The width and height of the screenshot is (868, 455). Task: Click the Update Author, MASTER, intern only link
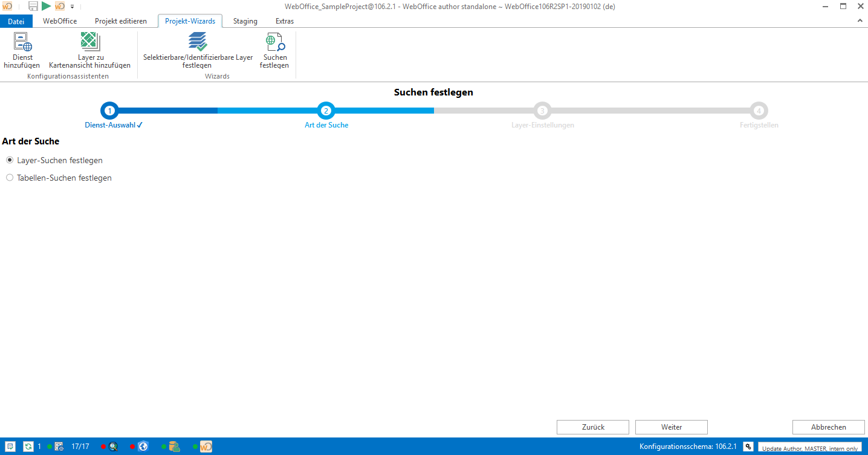(x=810, y=448)
